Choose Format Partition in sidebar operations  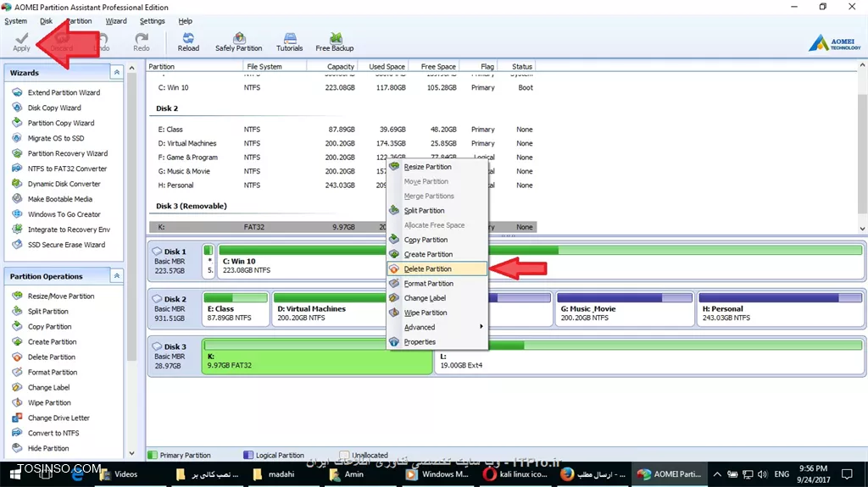[x=53, y=373]
